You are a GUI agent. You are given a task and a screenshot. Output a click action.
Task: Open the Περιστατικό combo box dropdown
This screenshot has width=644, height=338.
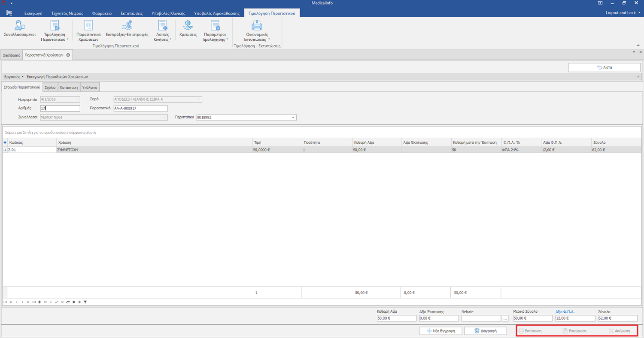point(293,118)
